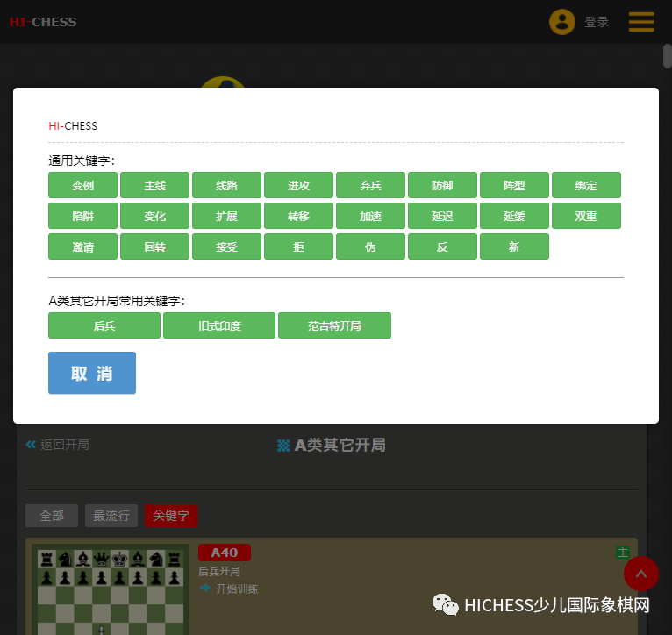Select the 防御 keyword
Image resolution: width=672 pixels, height=635 pixels.
pos(442,185)
